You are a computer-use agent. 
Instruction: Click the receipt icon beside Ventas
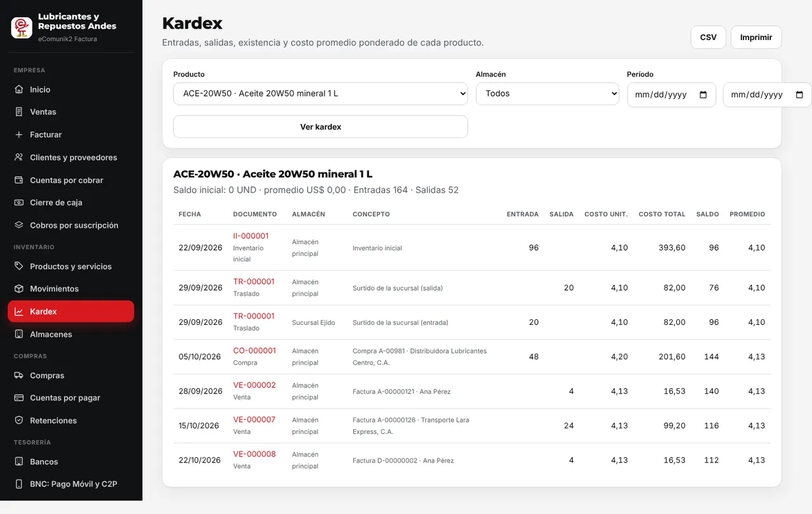click(19, 112)
